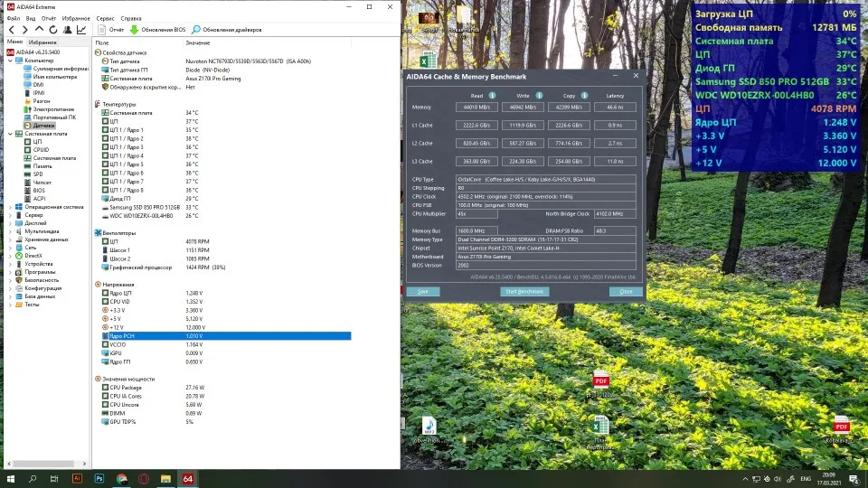Click Обновления драйверов toolbar button
This screenshot has width=868, height=488.
click(x=226, y=30)
